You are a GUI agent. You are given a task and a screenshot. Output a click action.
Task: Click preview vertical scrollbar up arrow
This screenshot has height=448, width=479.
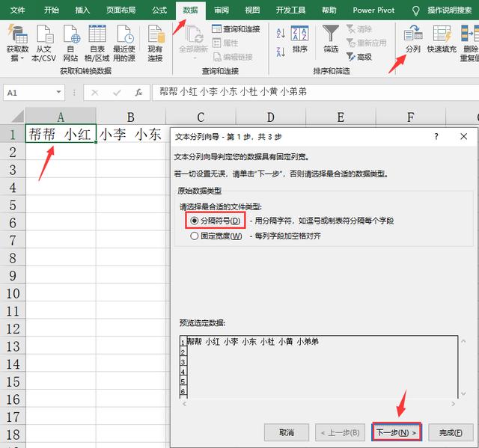463,341
